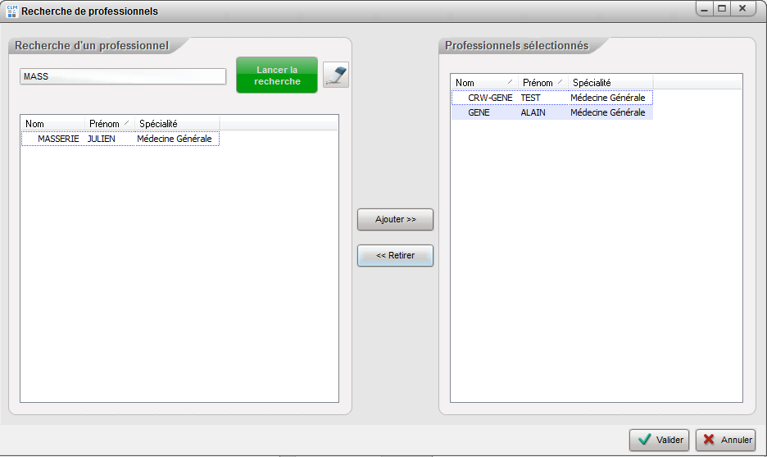Viewport: 767px width, 457px height.
Task: Select MASSERIE JULIEN in search results
Action: (120, 139)
